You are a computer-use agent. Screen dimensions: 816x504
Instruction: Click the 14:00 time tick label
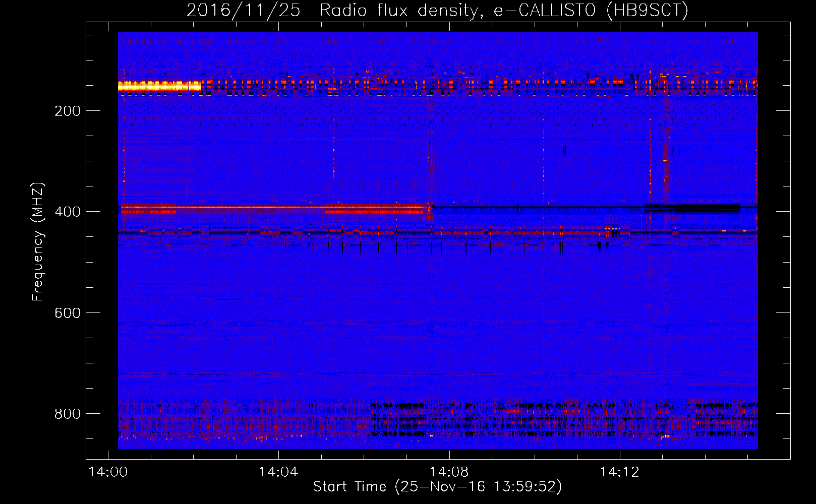[x=108, y=472]
